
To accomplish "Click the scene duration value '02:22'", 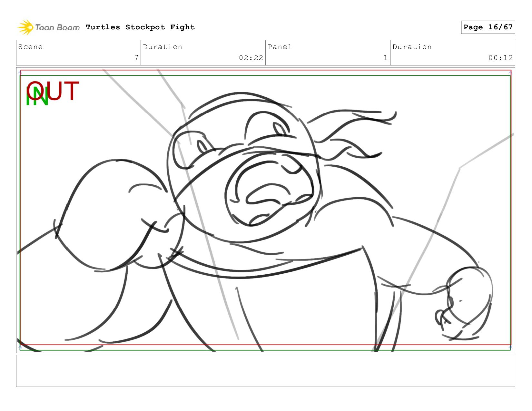I will 251,58.
